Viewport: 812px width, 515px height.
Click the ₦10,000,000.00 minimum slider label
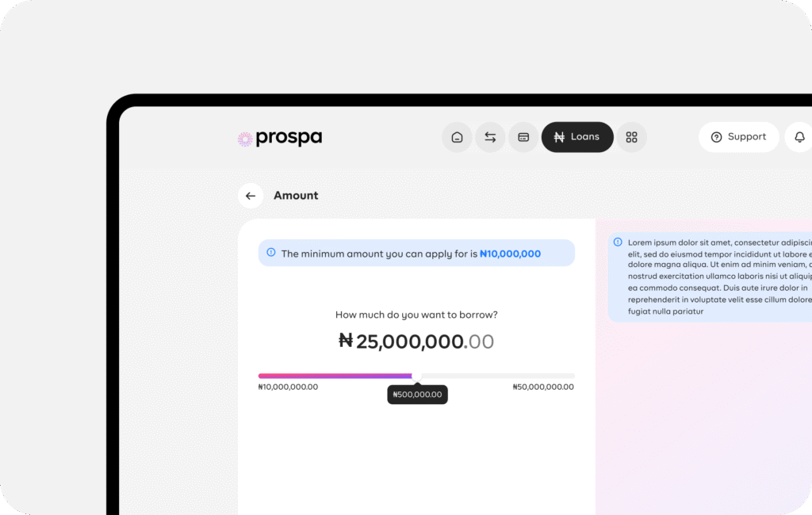pos(288,387)
